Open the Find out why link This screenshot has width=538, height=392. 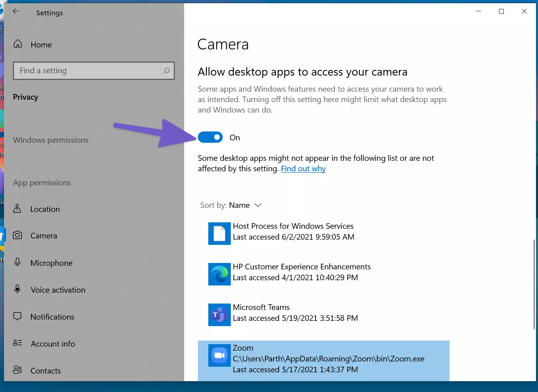click(x=303, y=169)
